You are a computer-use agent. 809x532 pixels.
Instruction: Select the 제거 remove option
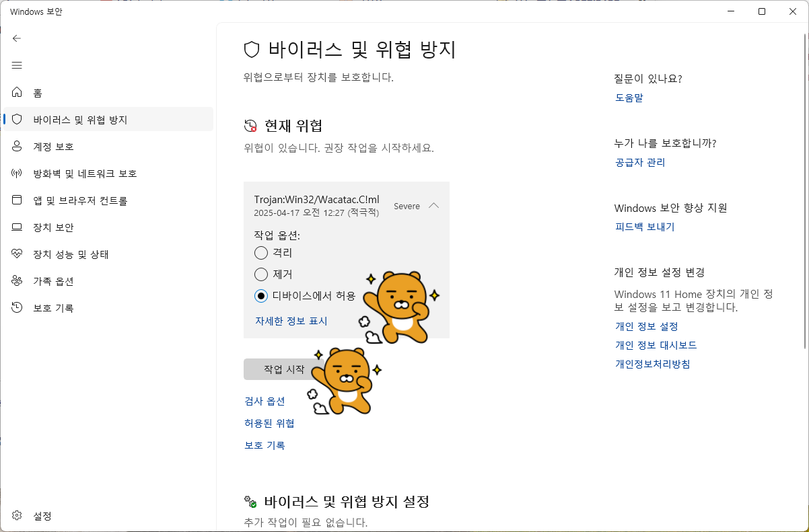[261, 274]
